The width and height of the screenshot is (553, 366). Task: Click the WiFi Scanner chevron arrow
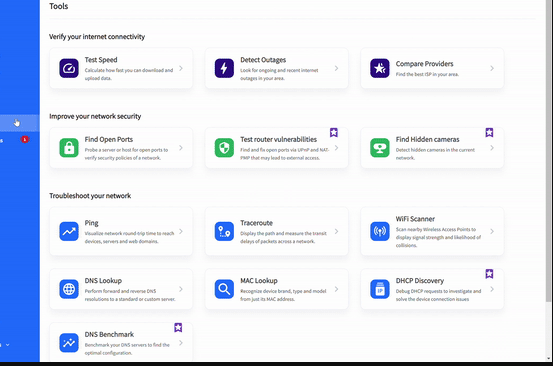492,231
